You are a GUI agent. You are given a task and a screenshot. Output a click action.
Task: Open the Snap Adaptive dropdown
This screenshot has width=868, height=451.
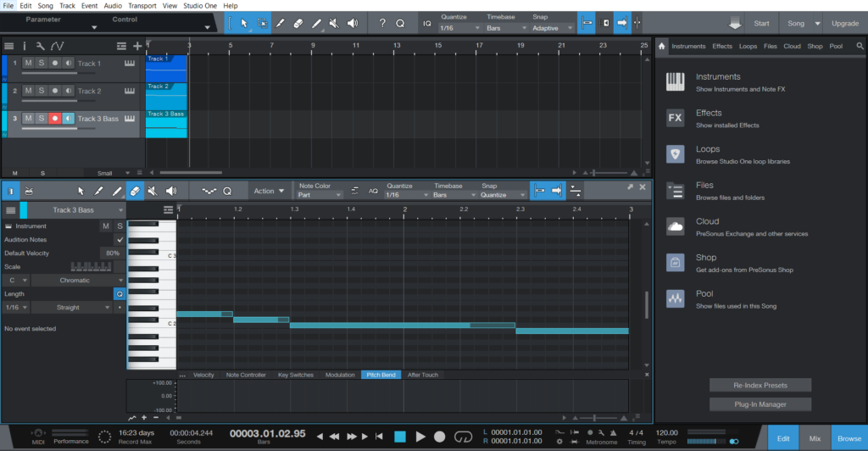[x=552, y=28]
